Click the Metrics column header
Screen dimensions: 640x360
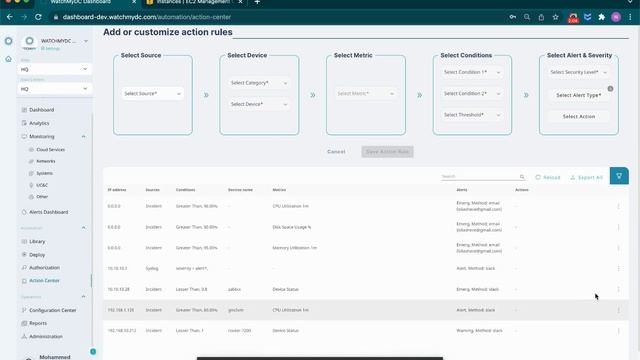(279, 190)
